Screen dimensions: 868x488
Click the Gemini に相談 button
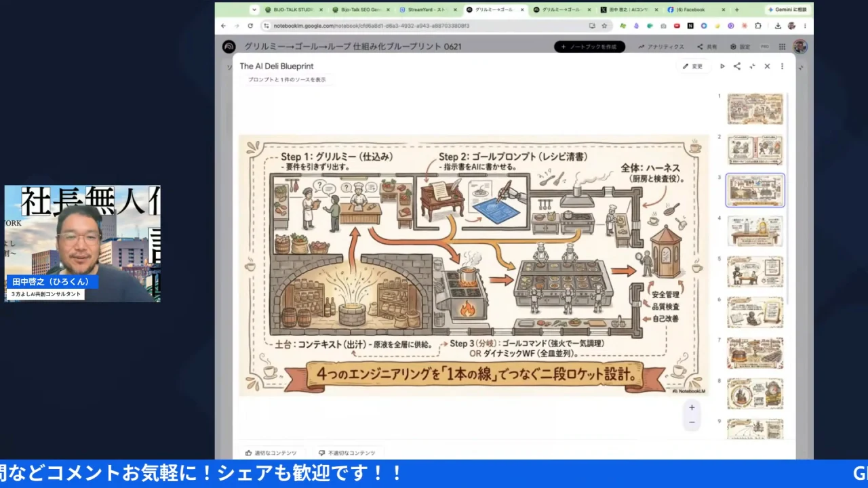pos(788,9)
